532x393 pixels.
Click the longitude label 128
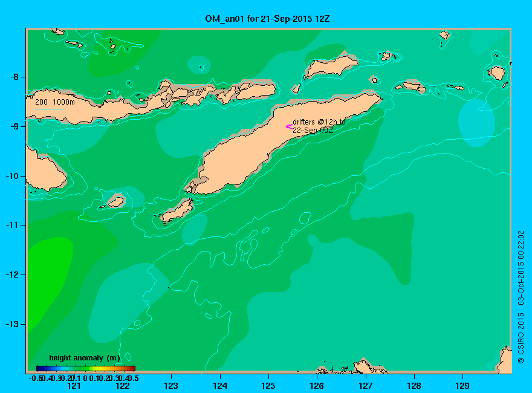pyautogui.click(x=414, y=386)
